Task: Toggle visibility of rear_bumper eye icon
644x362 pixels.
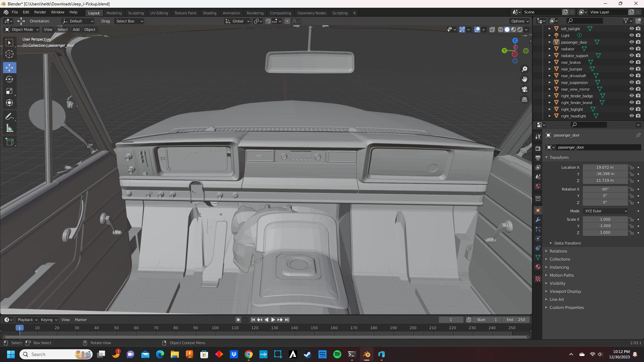Action: (x=631, y=69)
